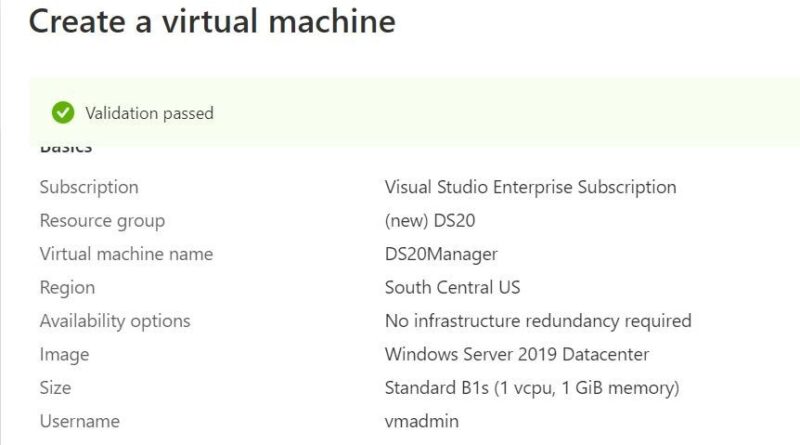Click the green validation checkmark icon
The height and width of the screenshot is (445, 800).
[x=63, y=113]
